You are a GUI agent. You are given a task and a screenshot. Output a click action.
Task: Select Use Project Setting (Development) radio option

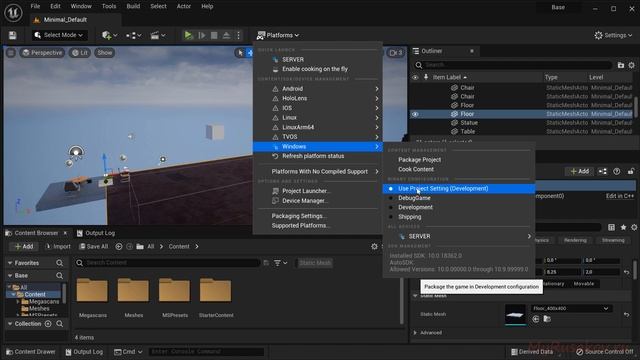(459, 189)
